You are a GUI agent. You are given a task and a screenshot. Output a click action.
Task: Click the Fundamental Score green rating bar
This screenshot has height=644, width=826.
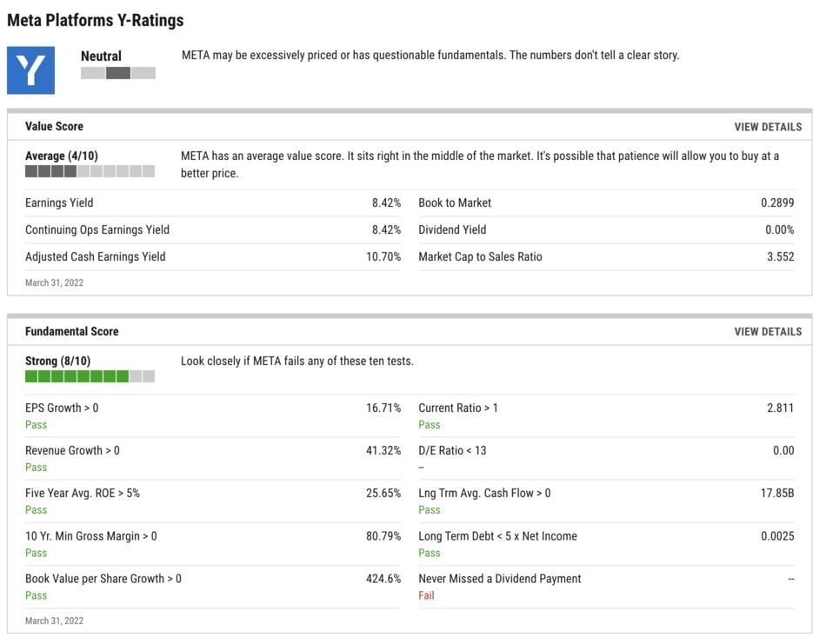coord(90,376)
